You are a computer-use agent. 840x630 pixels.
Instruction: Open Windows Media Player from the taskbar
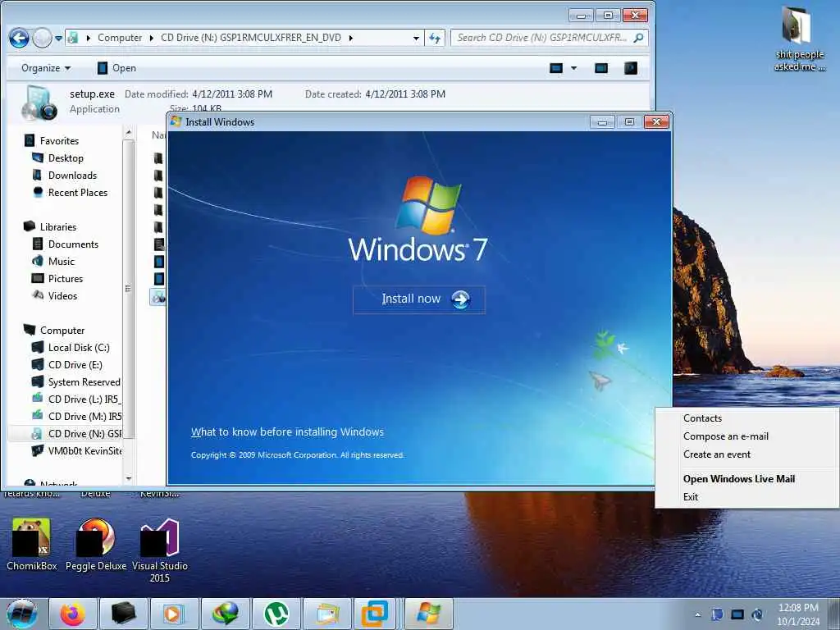point(174,614)
